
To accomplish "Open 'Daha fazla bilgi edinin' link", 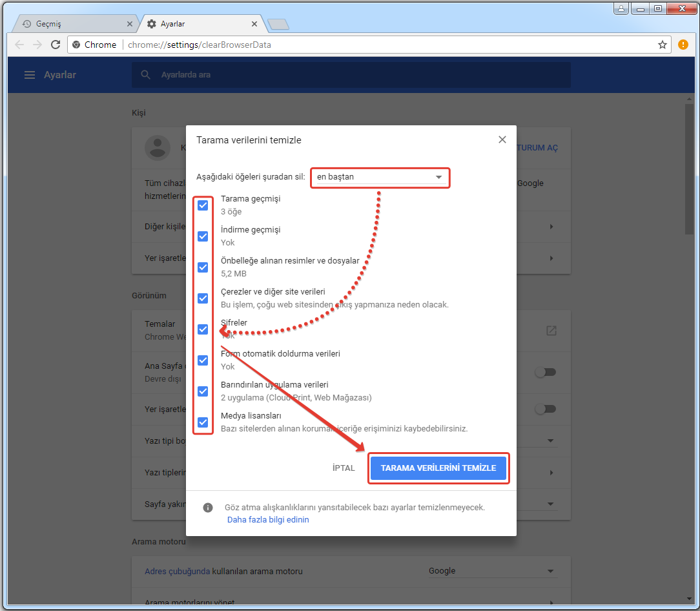I will click(x=268, y=519).
